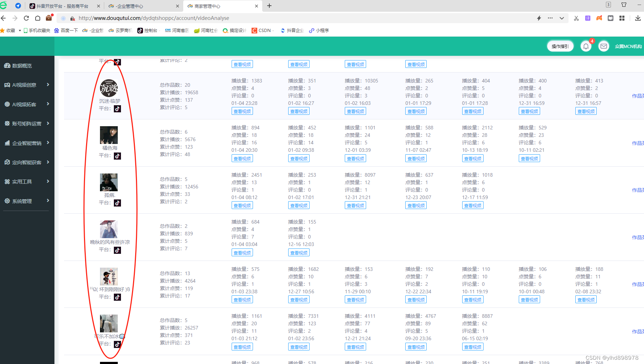
Task: View video with 1682 plays
Action: 299,300
